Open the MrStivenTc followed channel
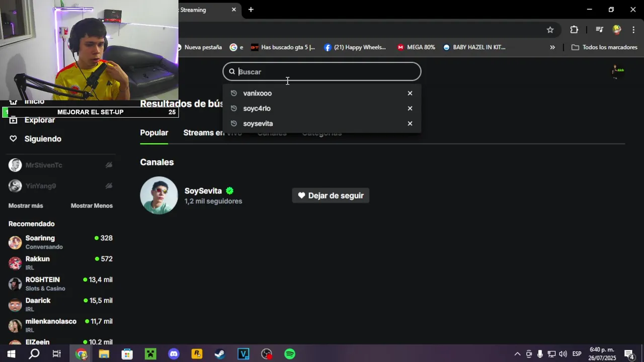The image size is (644, 362). [x=44, y=165]
